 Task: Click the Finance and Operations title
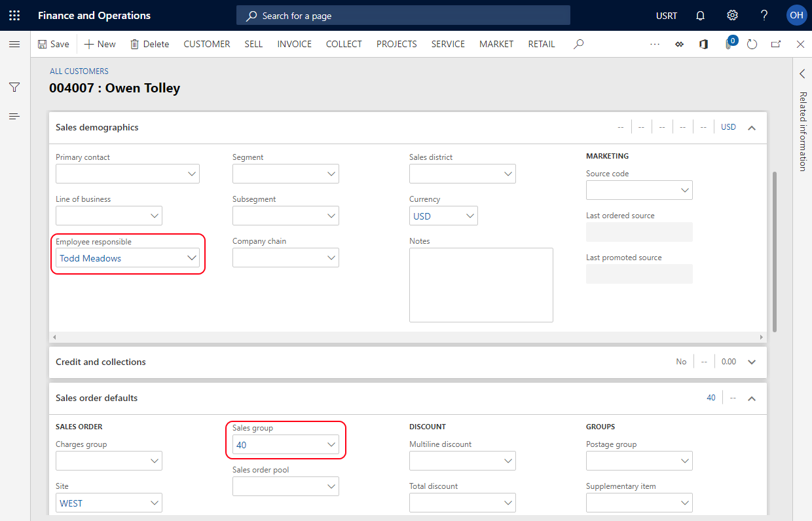click(94, 16)
